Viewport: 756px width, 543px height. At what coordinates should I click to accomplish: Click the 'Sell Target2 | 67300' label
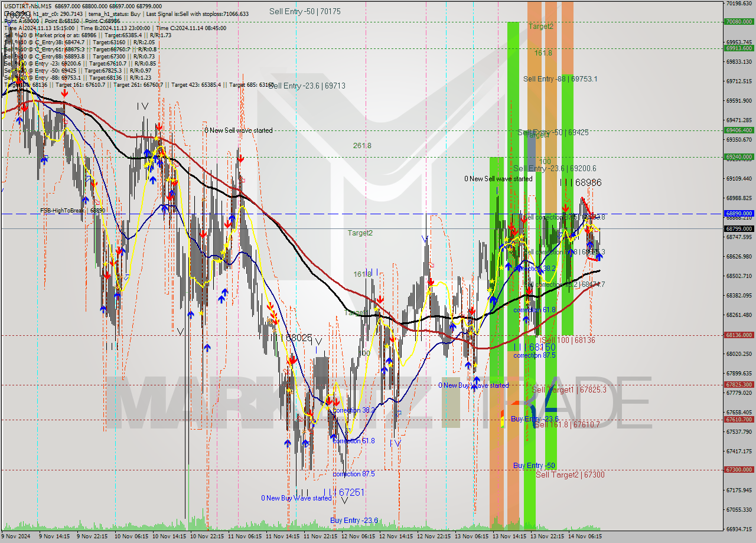(570, 475)
